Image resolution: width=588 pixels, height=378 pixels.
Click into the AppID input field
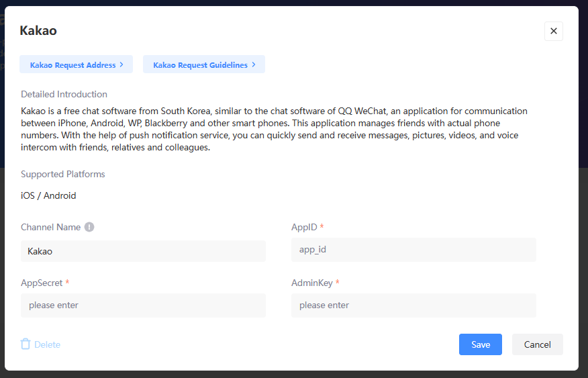[x=413, y=249]
